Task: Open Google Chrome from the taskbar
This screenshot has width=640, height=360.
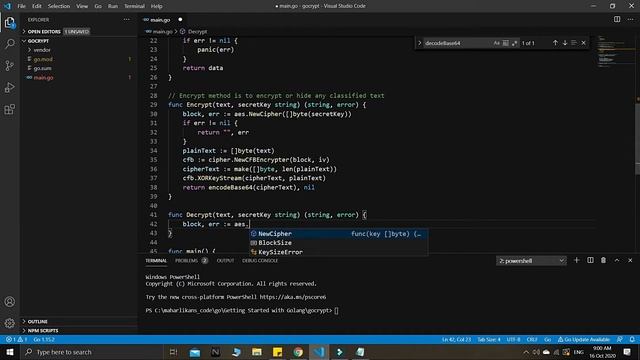Action: click(x=298, y=352)
